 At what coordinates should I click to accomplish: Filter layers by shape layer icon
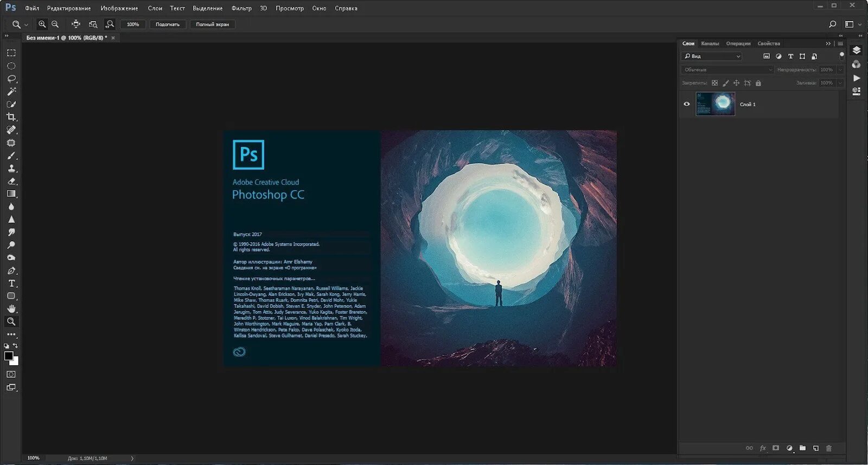[802, 56]
